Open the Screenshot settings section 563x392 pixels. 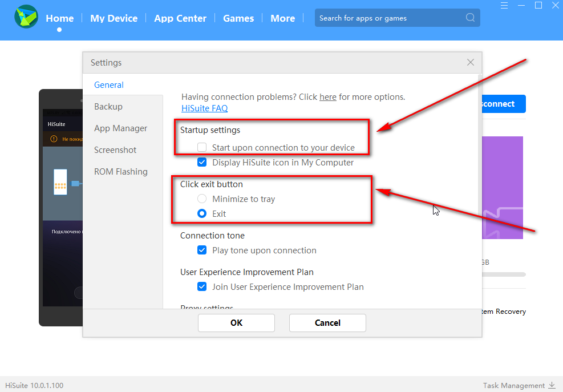point(115,150)
